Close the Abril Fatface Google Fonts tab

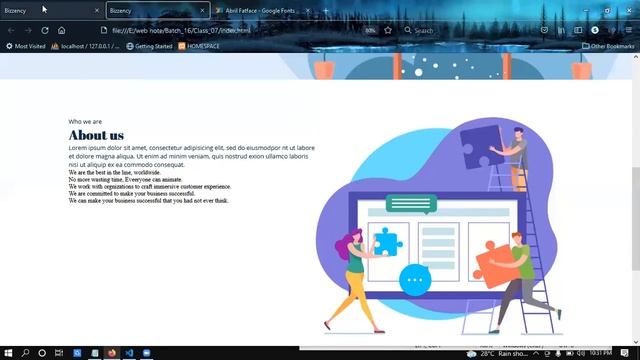(x=308, y=11)
